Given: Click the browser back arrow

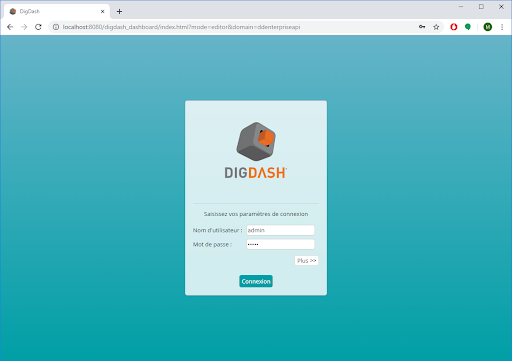Looking at the screenshot, I should click(10, 27).
